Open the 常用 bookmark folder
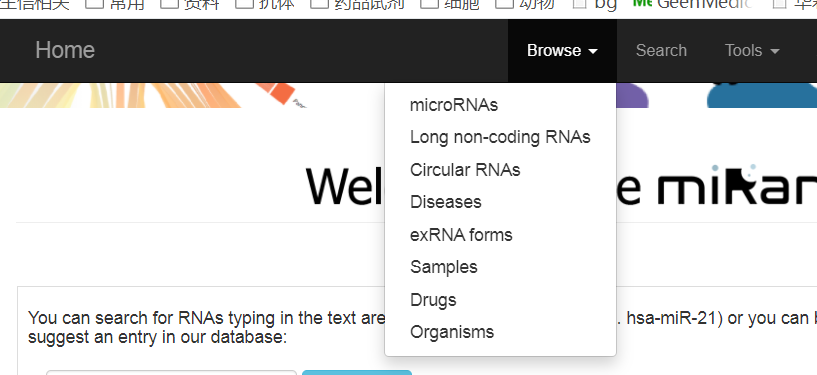The height and width of the screenshot is (375, 817). (x=114, y=4)
